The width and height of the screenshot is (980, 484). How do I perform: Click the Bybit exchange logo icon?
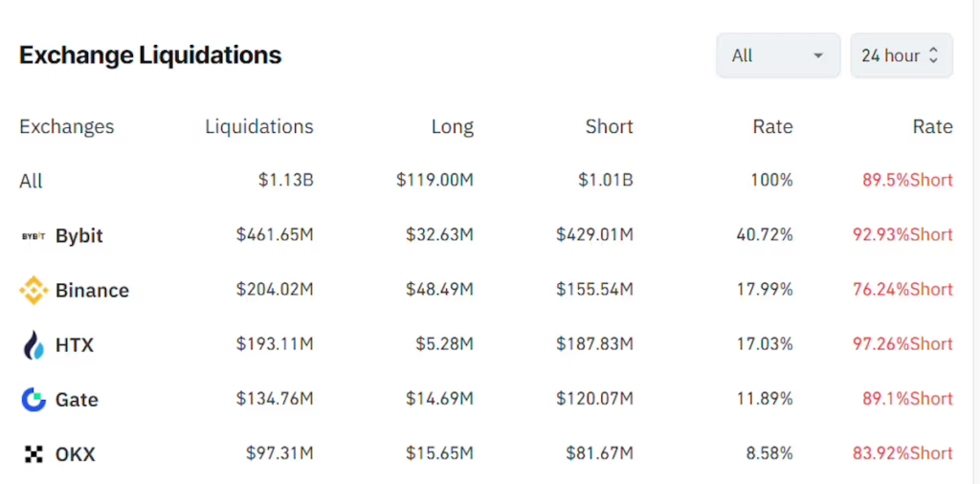33,236
